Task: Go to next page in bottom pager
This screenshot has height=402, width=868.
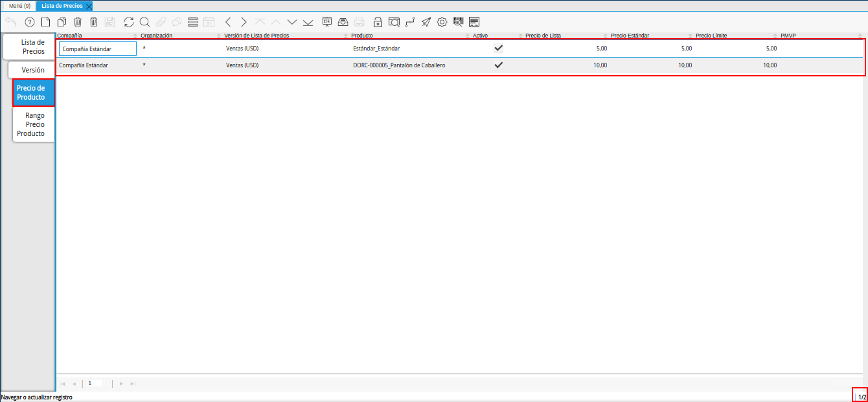Action: pos(121,384)
